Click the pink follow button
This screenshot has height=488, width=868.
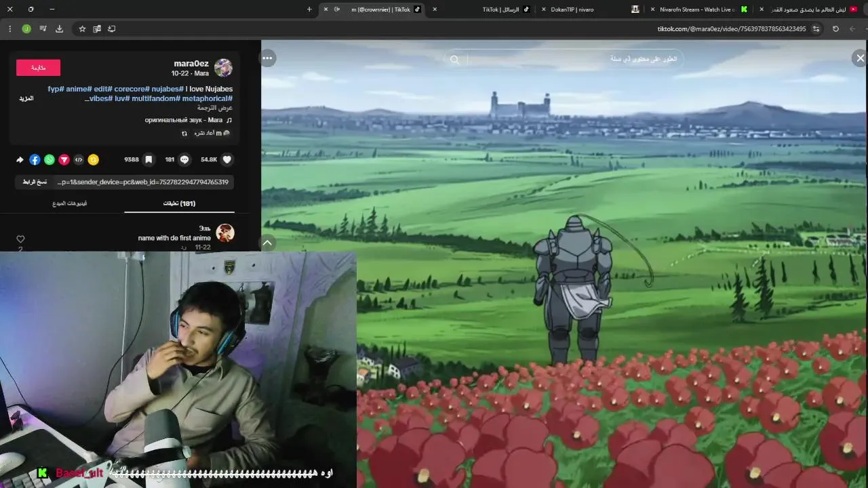38,68
